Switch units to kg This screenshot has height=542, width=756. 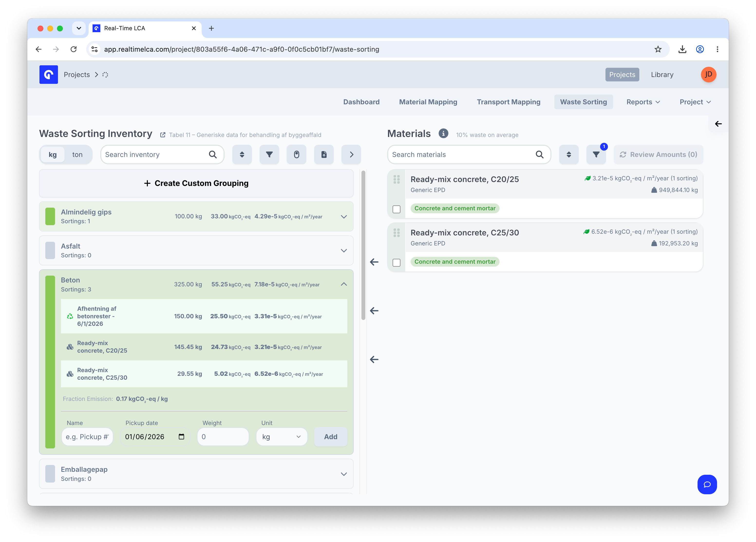(x=53, y=155)
